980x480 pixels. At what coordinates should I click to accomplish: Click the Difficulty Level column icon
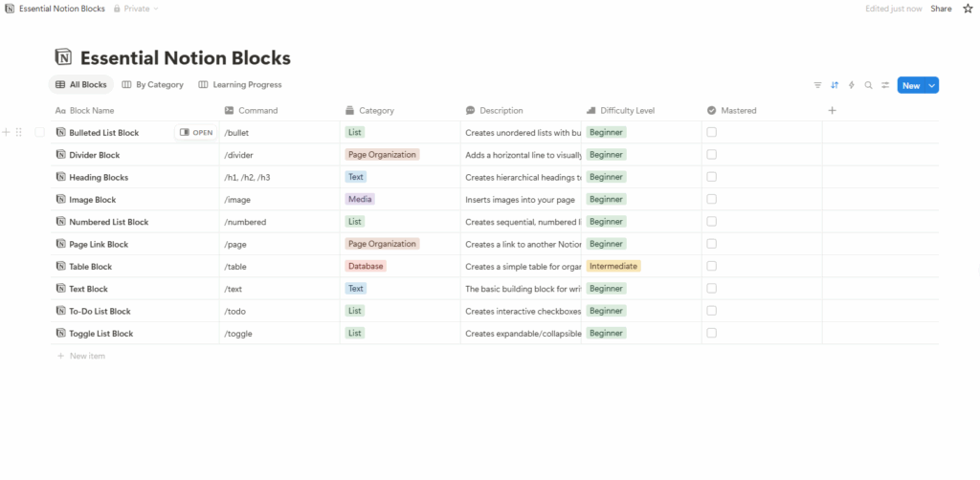pos(590,111)
